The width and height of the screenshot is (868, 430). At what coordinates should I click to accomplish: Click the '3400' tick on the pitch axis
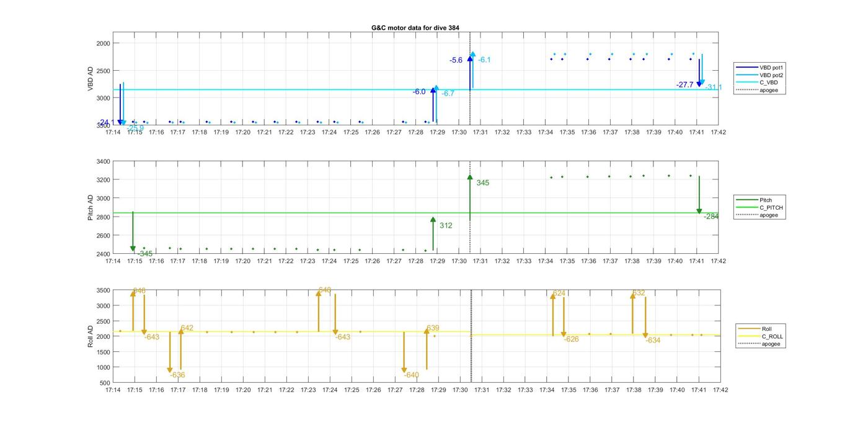click(x=102, y=161)
